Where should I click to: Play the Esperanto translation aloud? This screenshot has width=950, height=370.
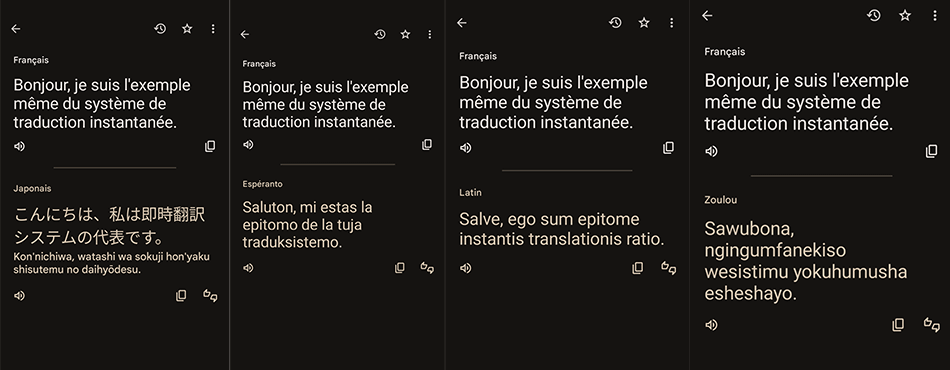(x=248, y=268)
